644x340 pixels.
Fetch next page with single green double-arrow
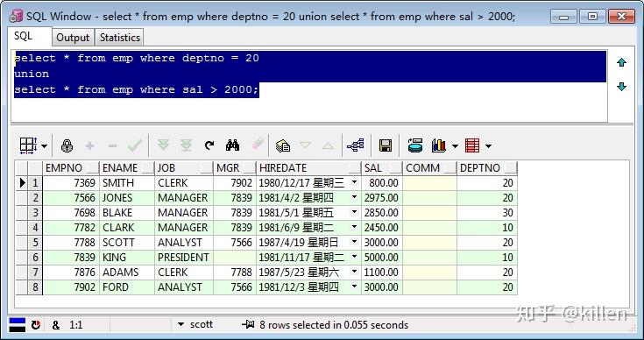coord(164,145)
